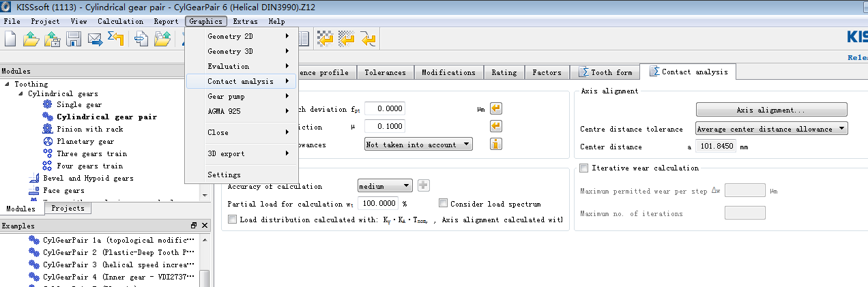Open Accuracy of calculation medium dropdown

(x=385, y=185)
